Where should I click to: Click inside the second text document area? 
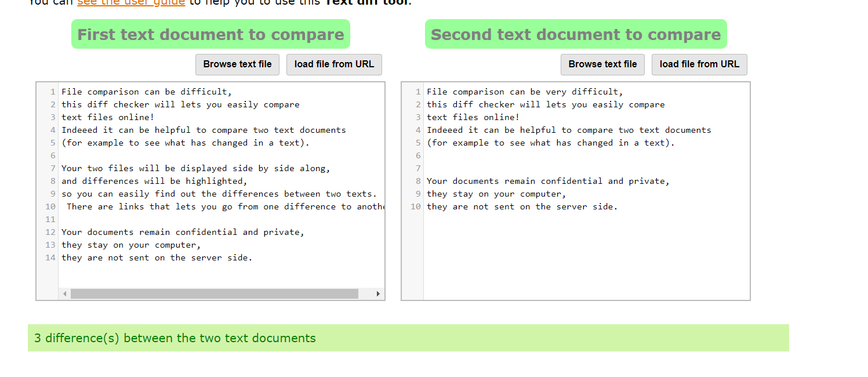click(580, 174)
